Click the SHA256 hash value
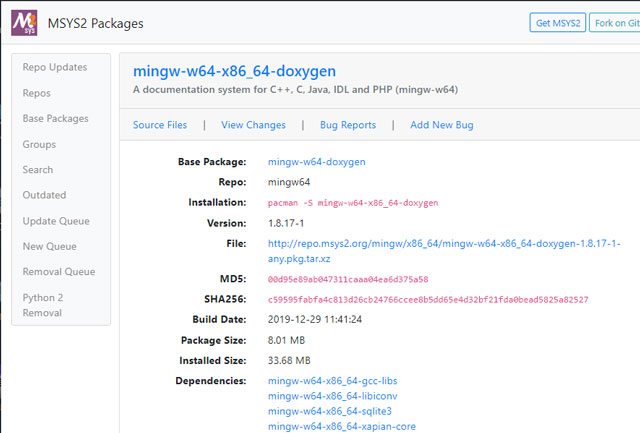Viewport: 640px width, 433px height. coord(428,300)
